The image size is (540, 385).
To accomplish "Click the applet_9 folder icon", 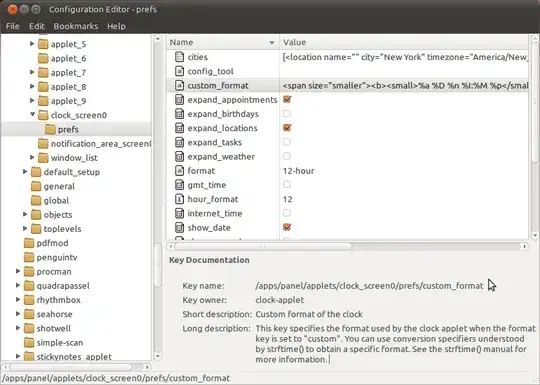I will pos(43,101).
